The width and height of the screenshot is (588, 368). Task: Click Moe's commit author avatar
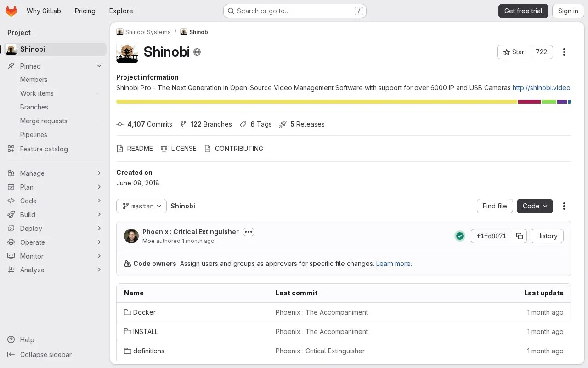point(131,236)
